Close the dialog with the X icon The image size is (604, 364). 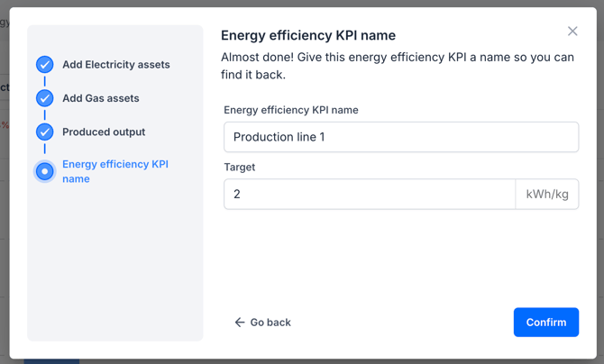(x=572, y=32)
